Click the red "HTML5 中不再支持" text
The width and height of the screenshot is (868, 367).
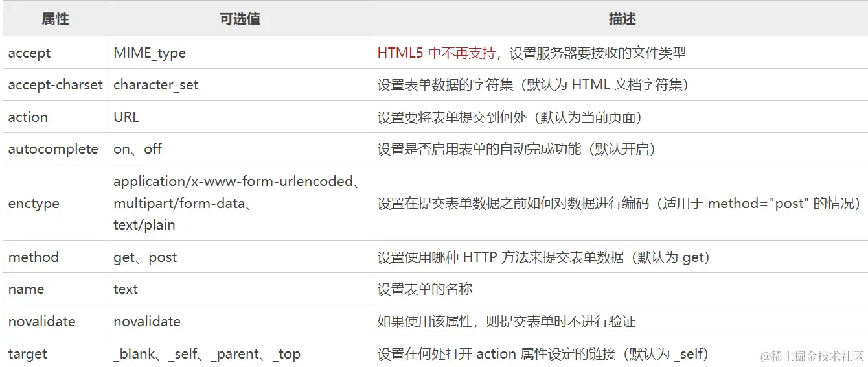pos(437,53)
